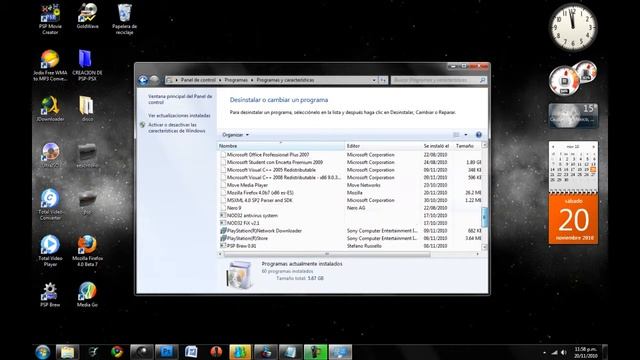Click Panel de control breadcrumb

(x=198, y=80)
